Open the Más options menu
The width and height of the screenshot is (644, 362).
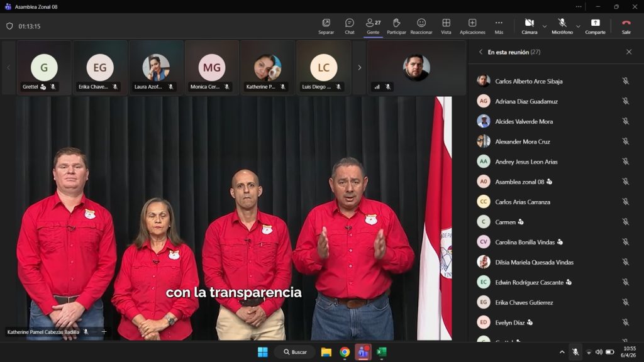coord(499,26)
